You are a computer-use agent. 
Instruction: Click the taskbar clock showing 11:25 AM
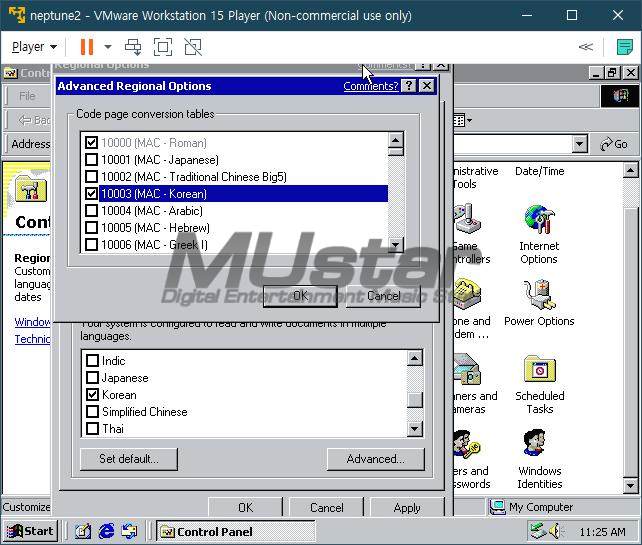coord(602,532)
